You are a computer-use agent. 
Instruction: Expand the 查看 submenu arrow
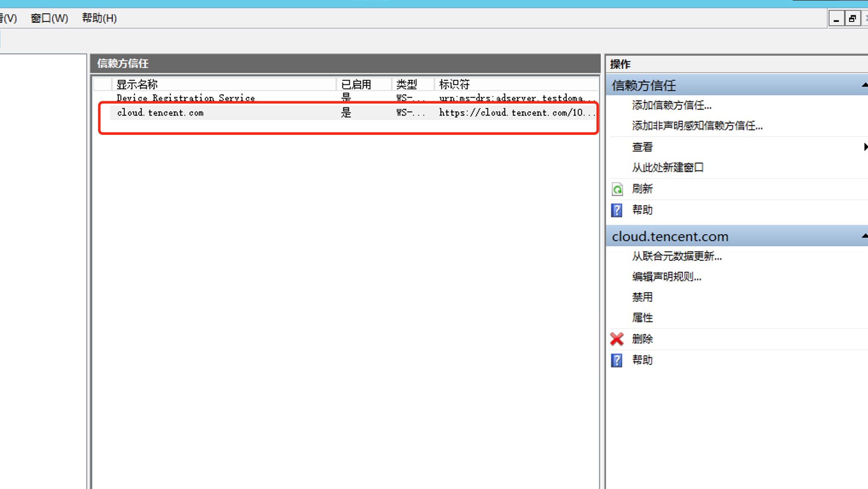[x=865, y=147]
